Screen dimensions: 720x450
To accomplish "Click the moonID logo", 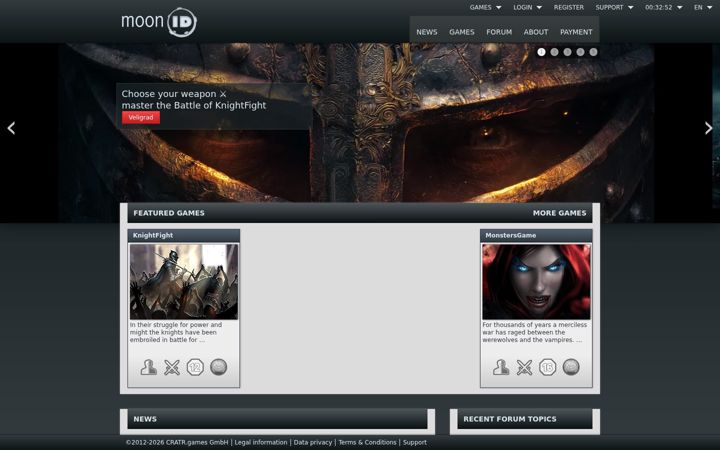I will click(159, 22).
